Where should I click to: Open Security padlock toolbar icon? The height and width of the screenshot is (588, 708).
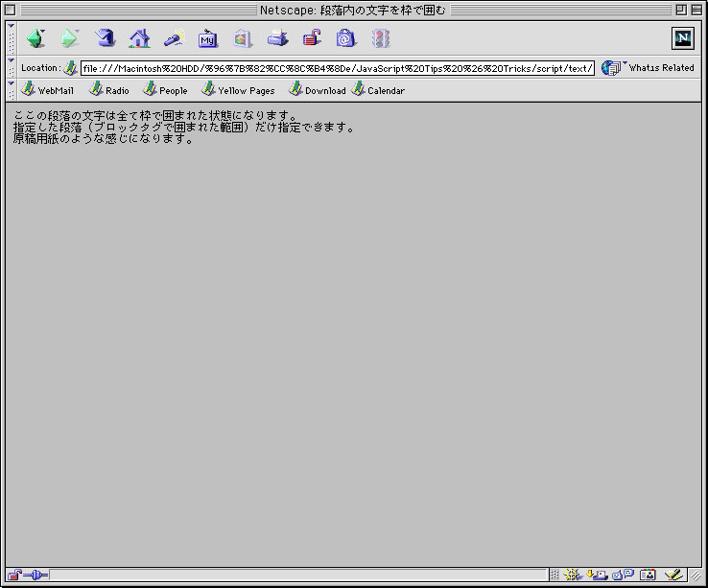pyautogui.click(x=312, y=38)
